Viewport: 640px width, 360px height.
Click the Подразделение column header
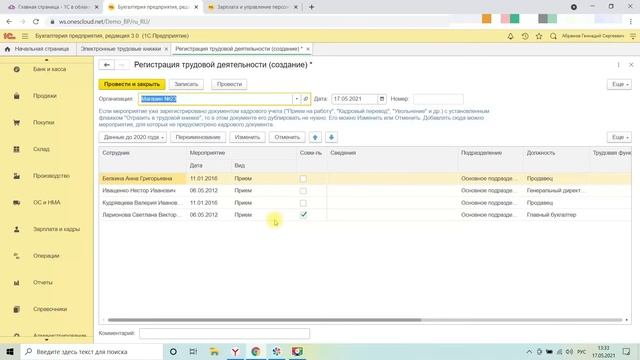tap(491, 153)
